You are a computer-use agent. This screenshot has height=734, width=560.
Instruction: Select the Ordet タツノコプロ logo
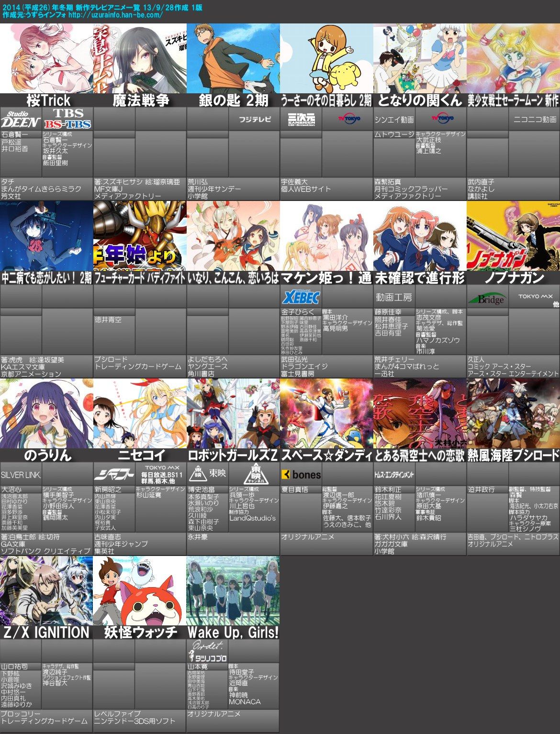click(207, 651)
